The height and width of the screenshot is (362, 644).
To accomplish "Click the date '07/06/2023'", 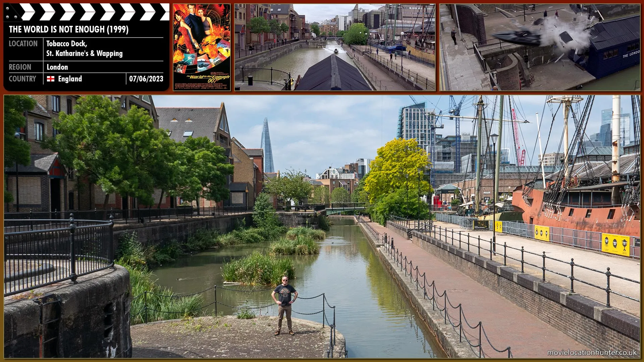I will click(146, 79).
